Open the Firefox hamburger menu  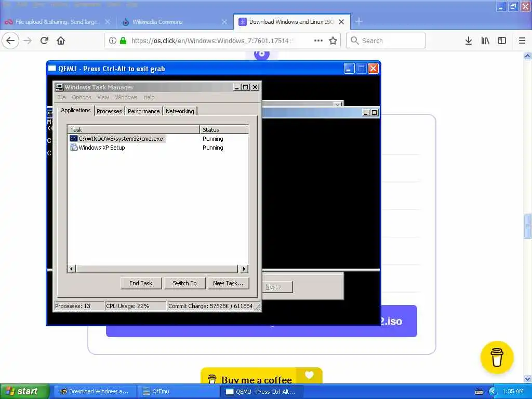click(x=522, y=41)
